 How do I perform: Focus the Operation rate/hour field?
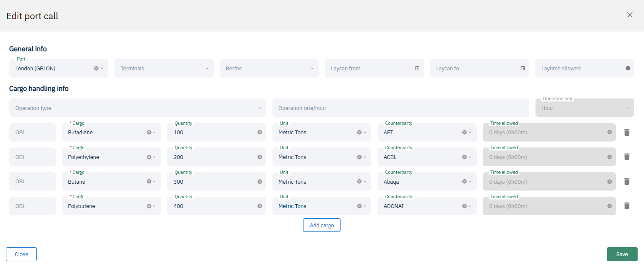[x=401, y=108]
